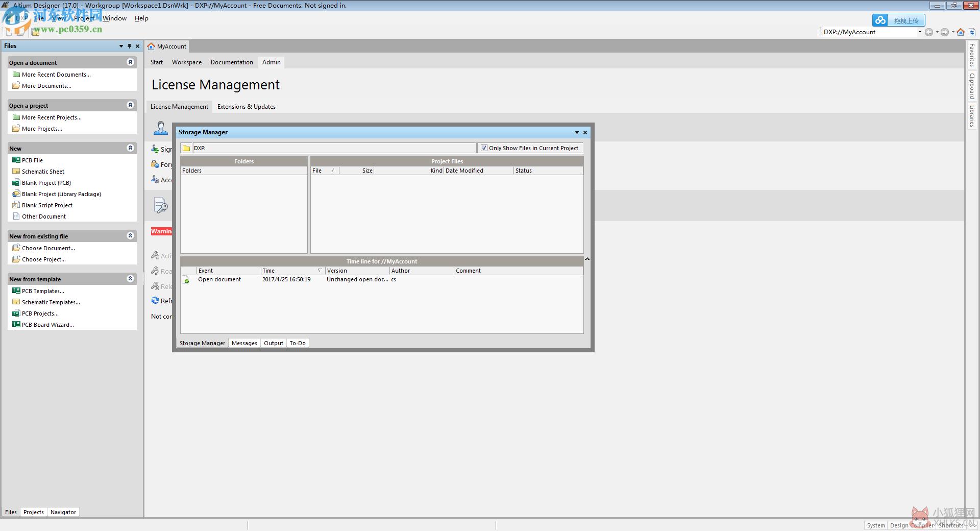Click the Schematic Templates icon
980x531 pixels.
[16, 302]
